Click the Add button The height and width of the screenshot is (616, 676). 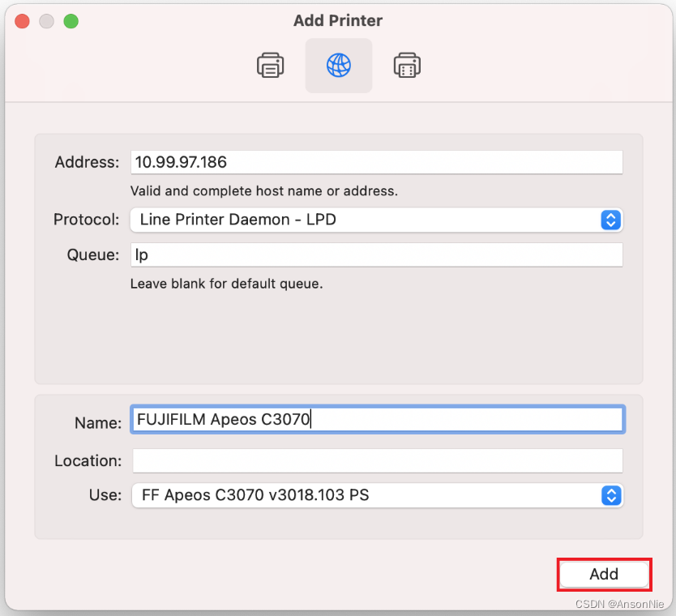[604, 574]
